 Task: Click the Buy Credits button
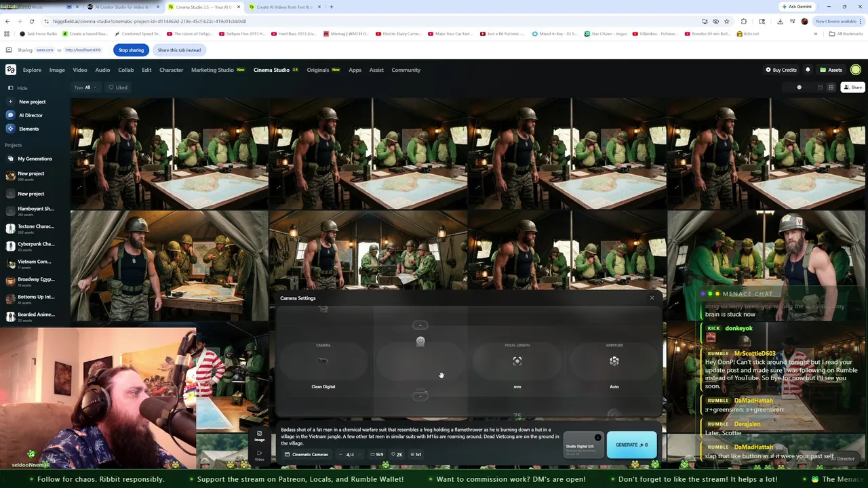tap(781, 70)
